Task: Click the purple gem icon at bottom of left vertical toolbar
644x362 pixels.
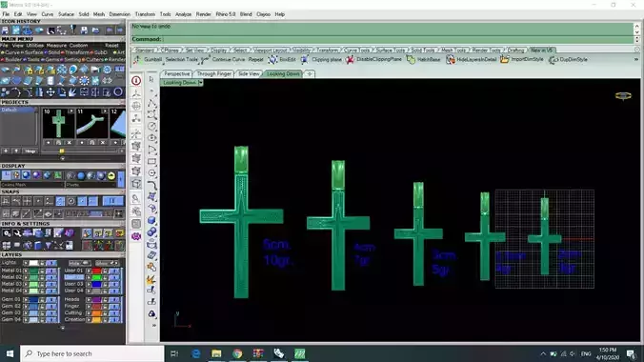Action: pos(136,236)
